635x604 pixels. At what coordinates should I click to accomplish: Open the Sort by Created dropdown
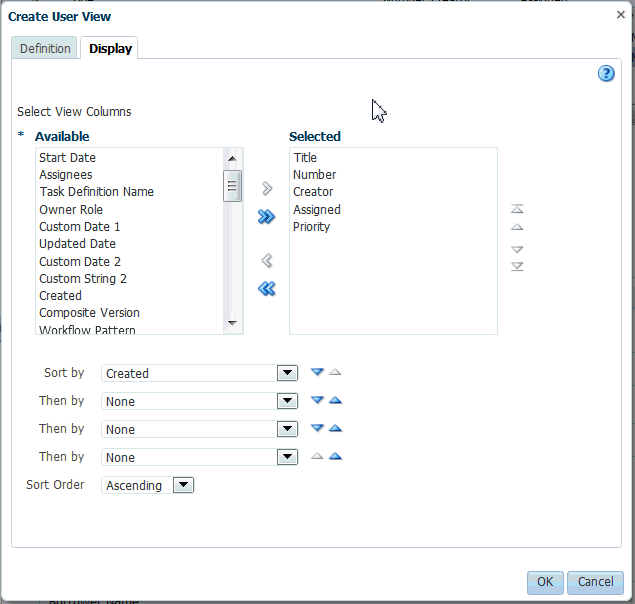pyautogui.click(x=287, y=373)
